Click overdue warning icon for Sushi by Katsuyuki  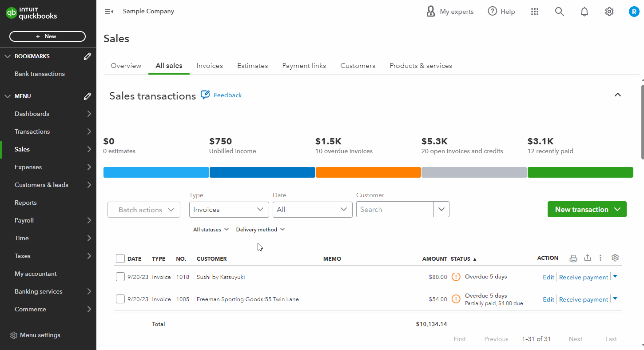coord(456,277)
